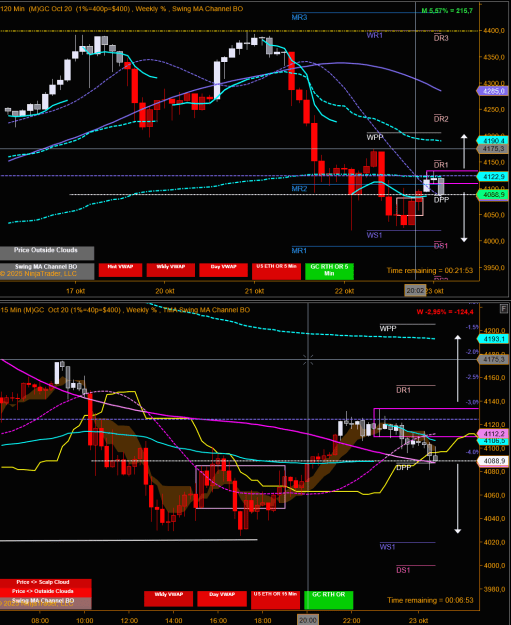The image size is (511, 625).
Task: Click the MR3 pivot label
Action: (299, 17)
